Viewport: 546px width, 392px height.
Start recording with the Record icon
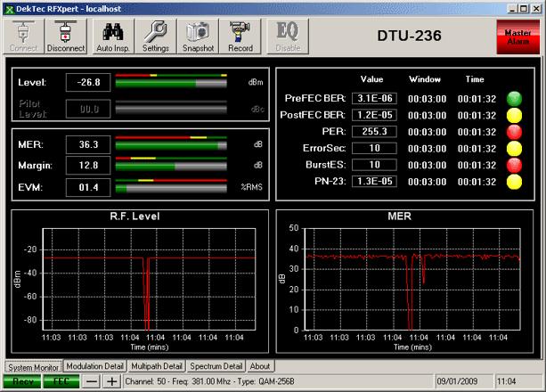(240, 37)
